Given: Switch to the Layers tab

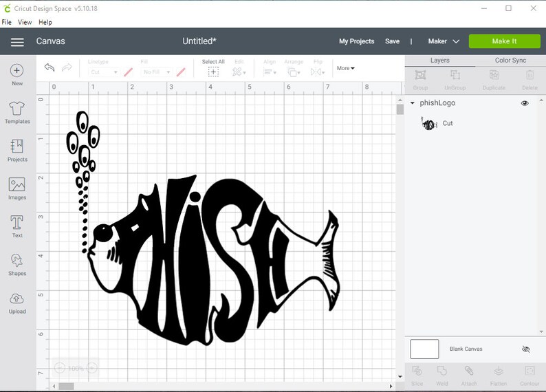Looking at the screenshot, I should (x=440, y=61).
